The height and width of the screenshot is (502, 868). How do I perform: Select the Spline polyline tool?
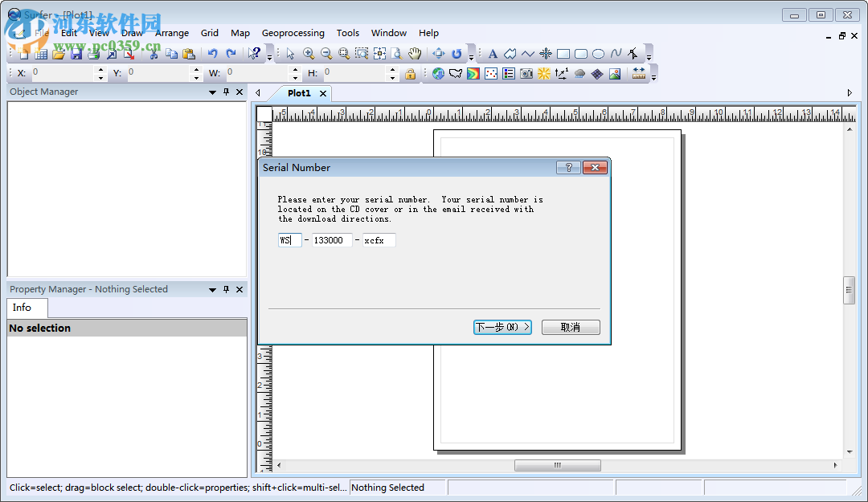[x=616, y=54]
